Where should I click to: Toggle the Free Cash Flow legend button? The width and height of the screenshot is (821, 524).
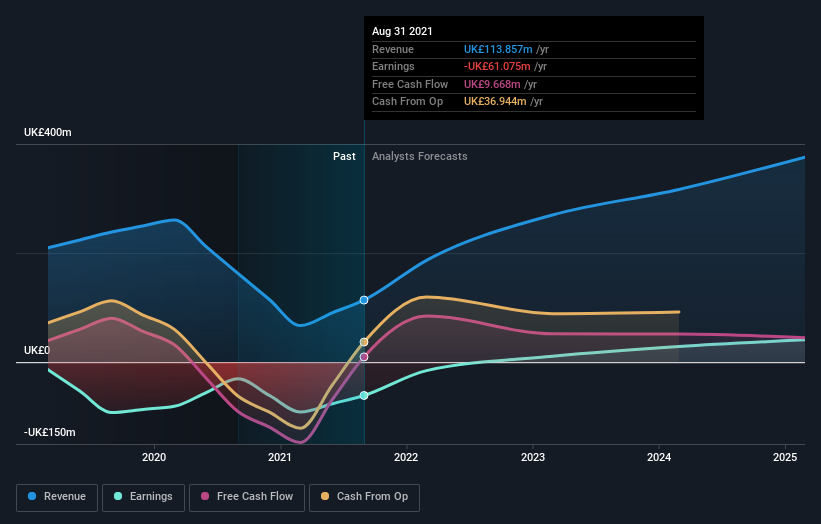point(247,497)
